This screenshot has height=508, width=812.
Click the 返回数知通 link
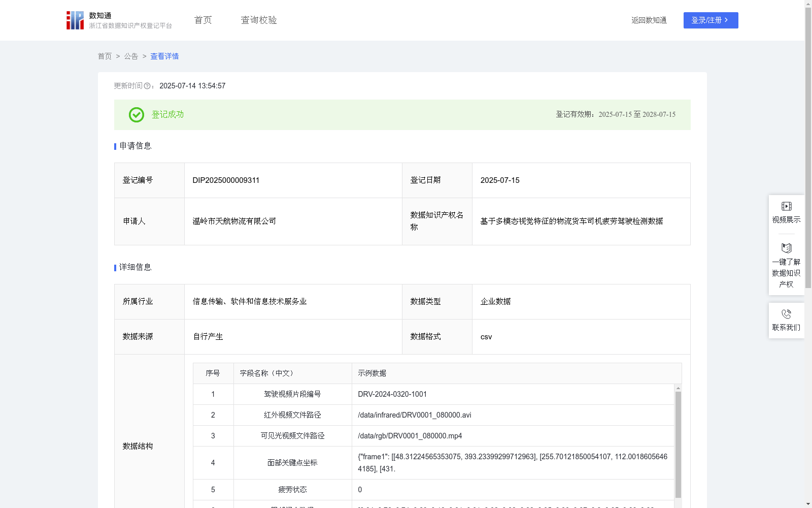649,20
